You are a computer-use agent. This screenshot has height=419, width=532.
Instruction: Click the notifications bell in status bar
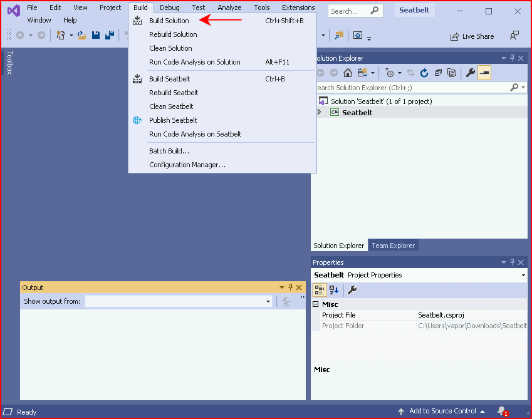502,411
